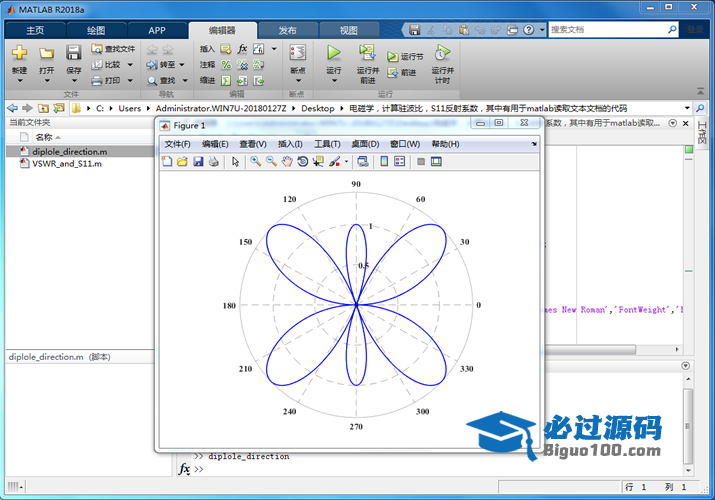
Task: Open the address path dropdown arrow
Action: (687, 108)
